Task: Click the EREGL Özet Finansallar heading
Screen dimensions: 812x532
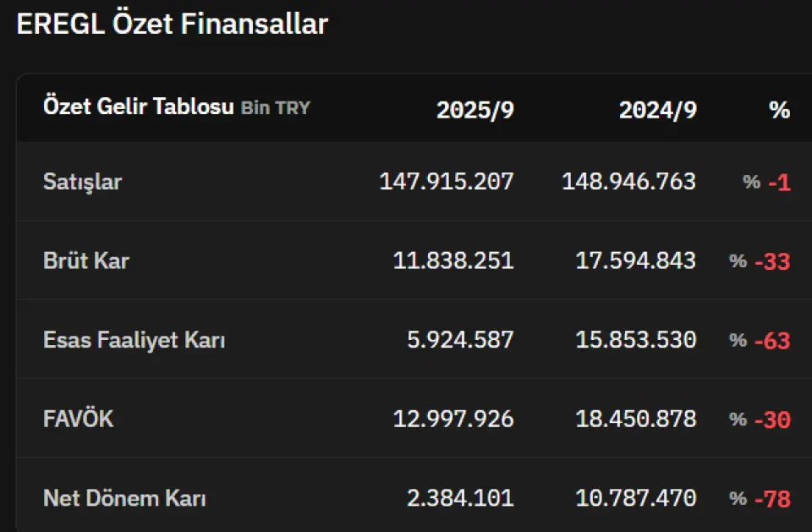Action: (172, 24)
